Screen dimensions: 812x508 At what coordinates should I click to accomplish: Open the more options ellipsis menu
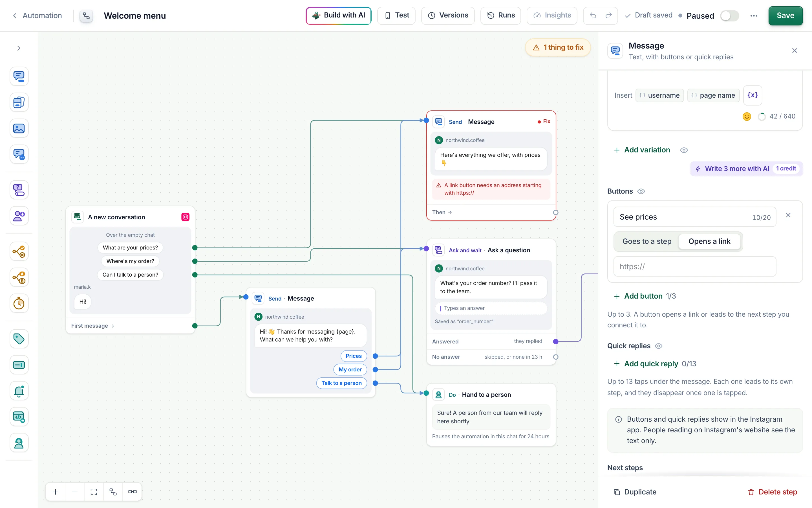pos(754,16)
